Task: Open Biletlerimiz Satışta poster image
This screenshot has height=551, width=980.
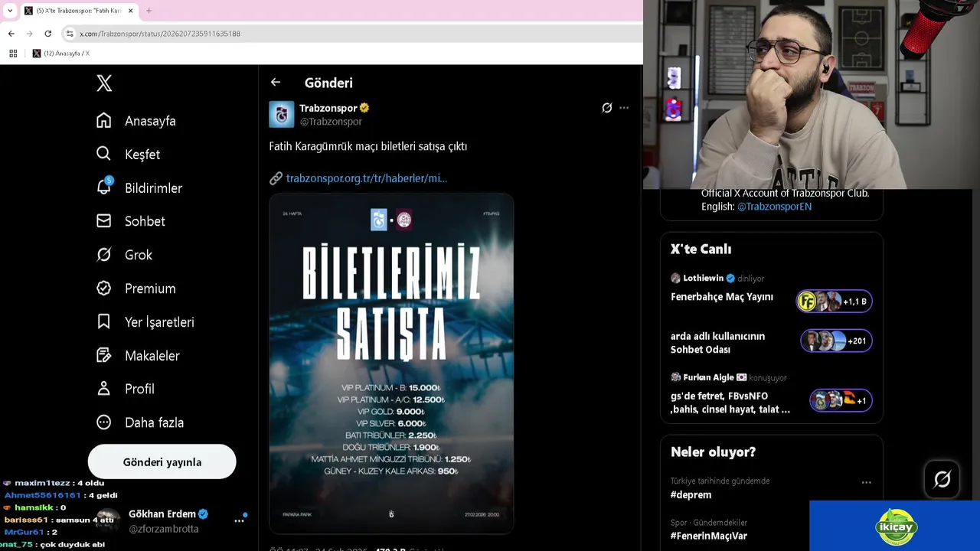Action: pyautogui.click(x=391, y=364)
